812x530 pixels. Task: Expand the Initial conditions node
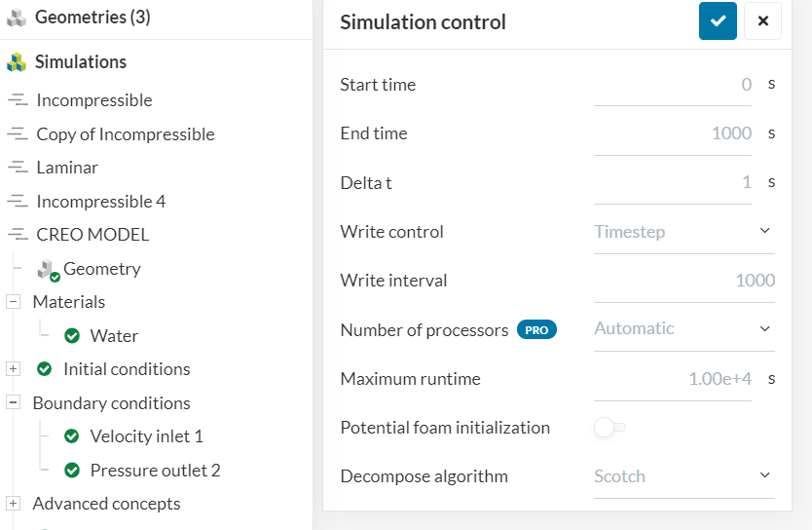click(14, 369)
